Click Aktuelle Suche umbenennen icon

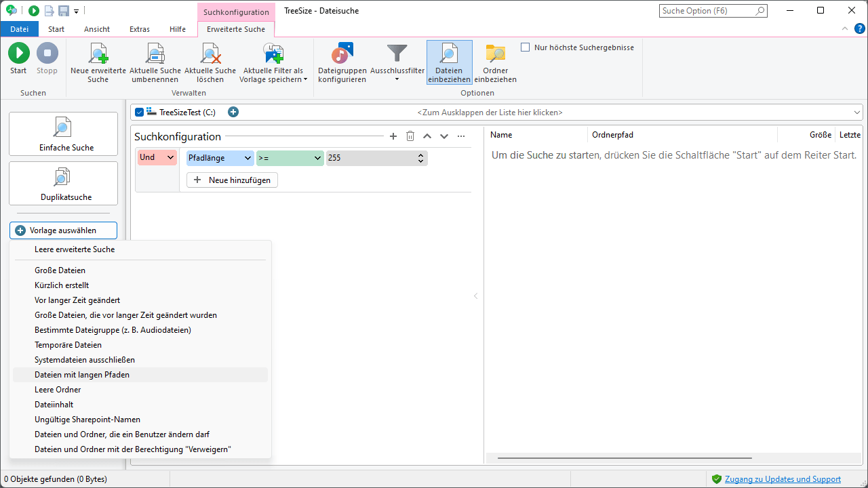tap(155, 54)
